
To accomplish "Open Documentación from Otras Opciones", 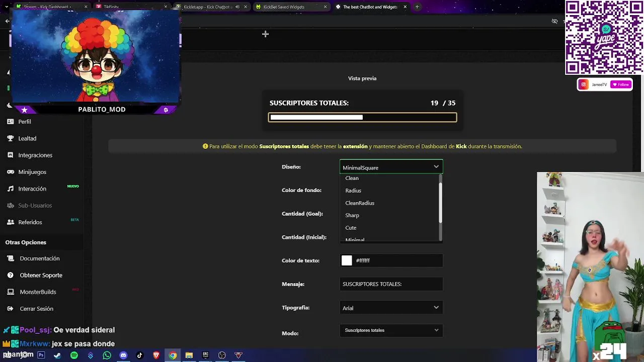I will coord(40,258).
